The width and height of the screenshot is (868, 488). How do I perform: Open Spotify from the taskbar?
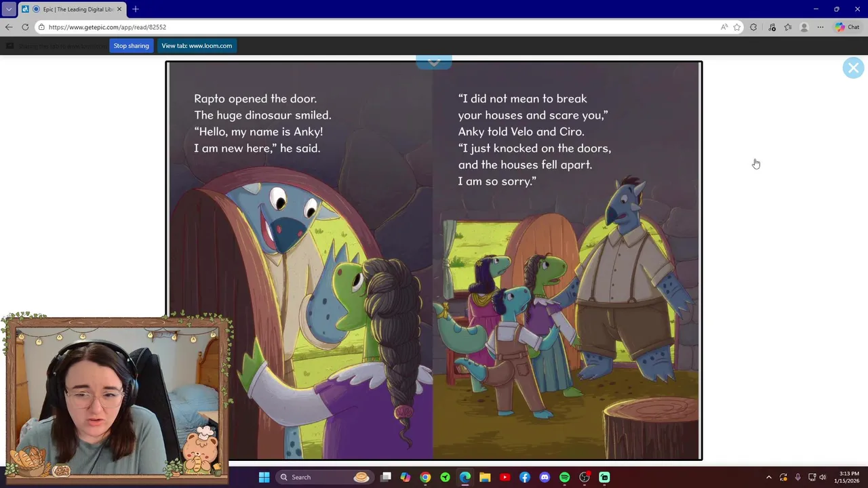pyautogui.click(x=564, y=477)
